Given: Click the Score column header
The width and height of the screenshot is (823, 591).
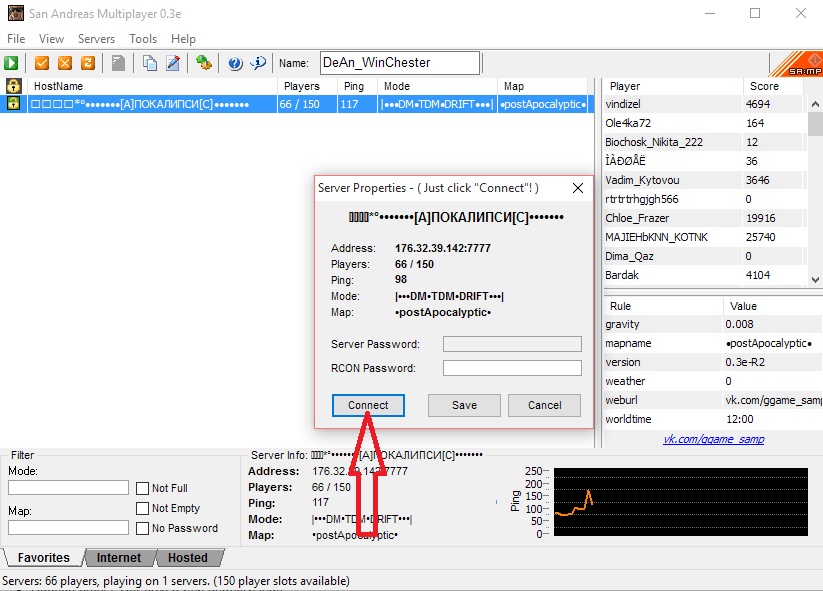Looking at the screenshot, I should [773, 86].
